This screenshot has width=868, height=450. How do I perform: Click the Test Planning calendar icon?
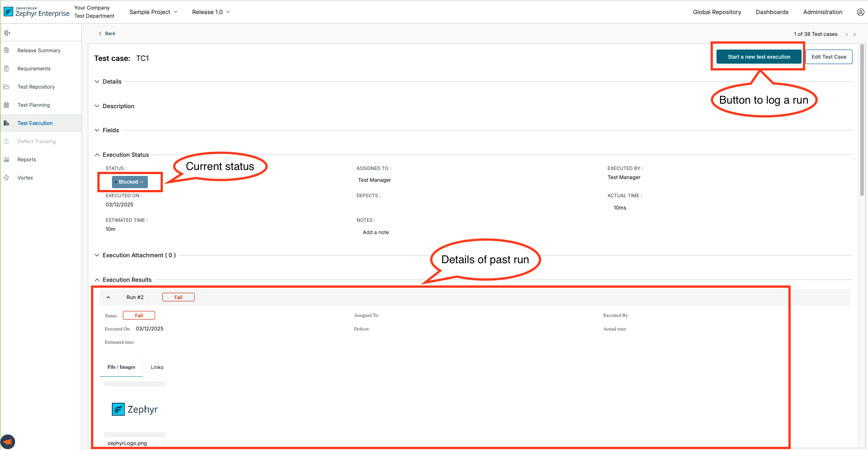tap(6, 105)
